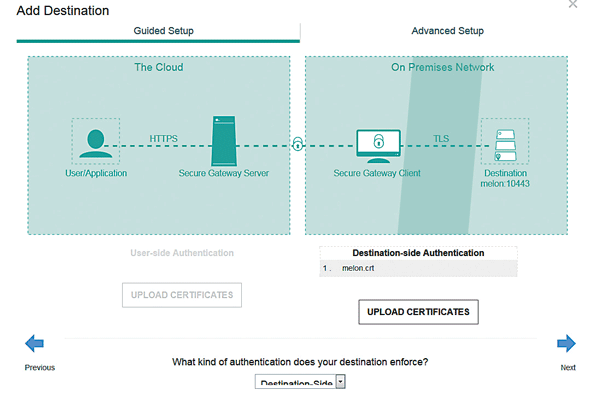Select the Secure Gateway Client monitor icon
Image resolution: width=600 pixels, height=394 pixels.
point(378,146)
